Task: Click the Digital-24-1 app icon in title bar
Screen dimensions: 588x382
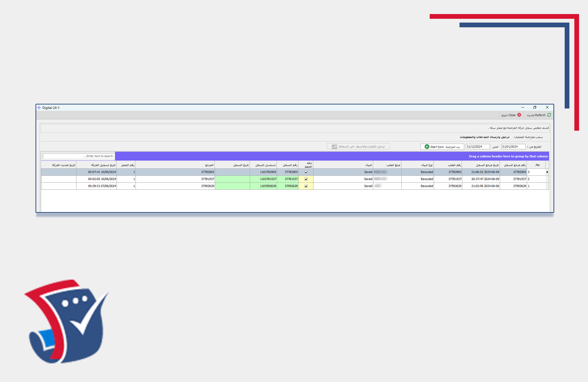Action: [39, 108]
